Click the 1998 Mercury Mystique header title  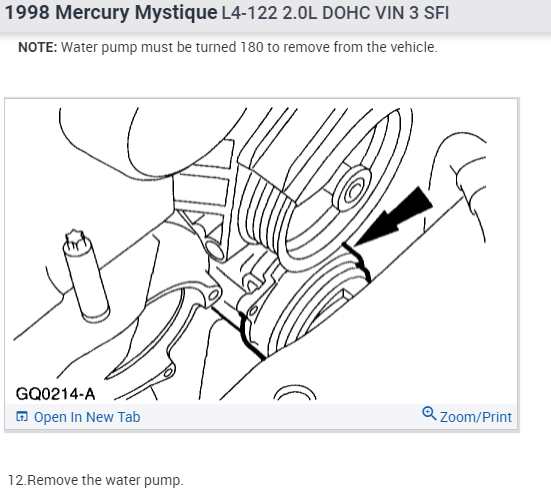pyautogui.click(x=111, y=13)
